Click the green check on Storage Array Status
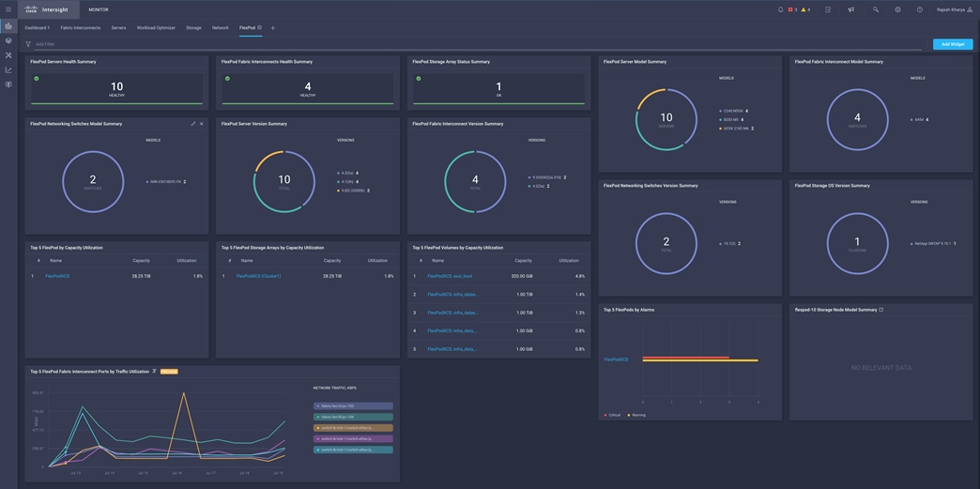The image size is (980, 489). [x=419, y=79]
